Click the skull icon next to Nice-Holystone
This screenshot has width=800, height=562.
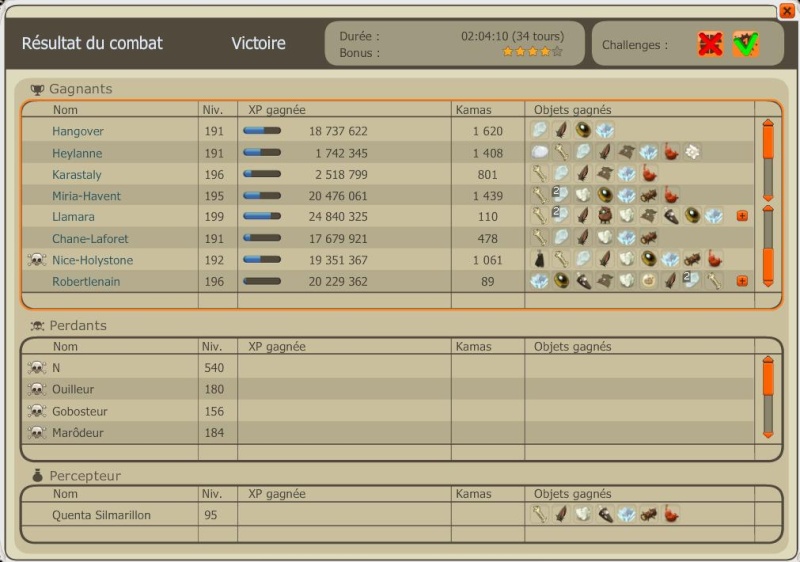37,260
